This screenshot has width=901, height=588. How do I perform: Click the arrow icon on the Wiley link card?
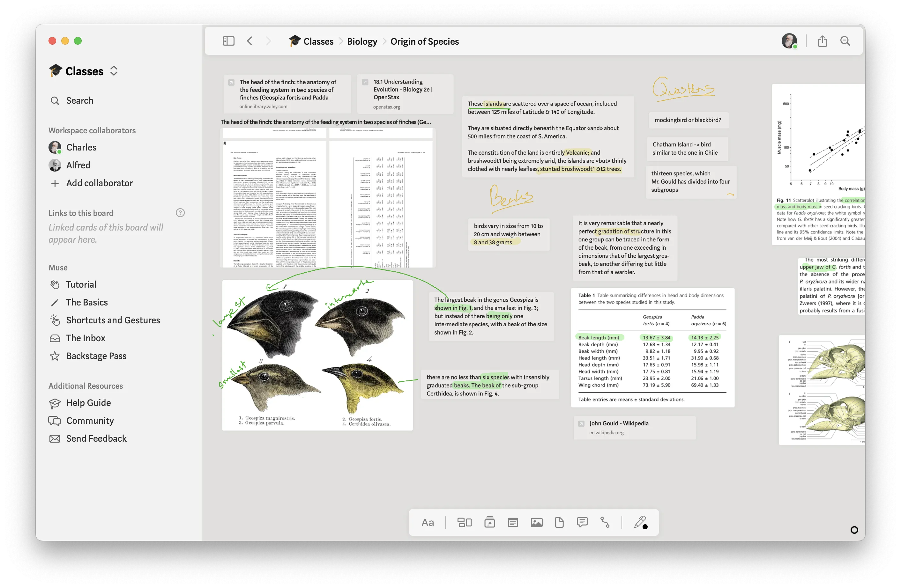point(231,82)
